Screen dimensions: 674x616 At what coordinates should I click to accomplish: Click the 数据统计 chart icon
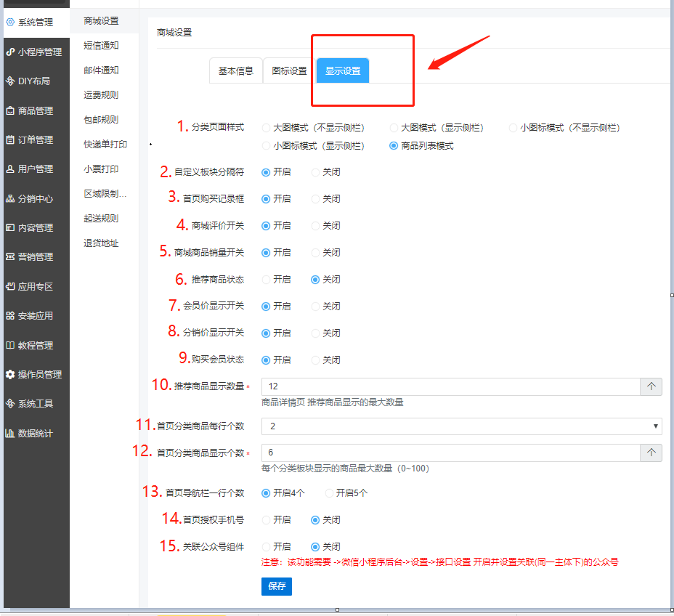click(x=10, y=434)
